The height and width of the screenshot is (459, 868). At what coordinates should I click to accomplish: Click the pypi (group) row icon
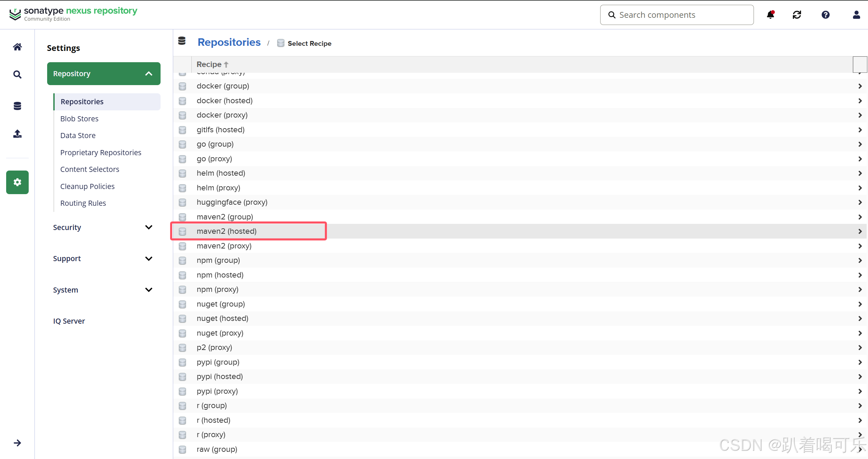tap(182, 362)
